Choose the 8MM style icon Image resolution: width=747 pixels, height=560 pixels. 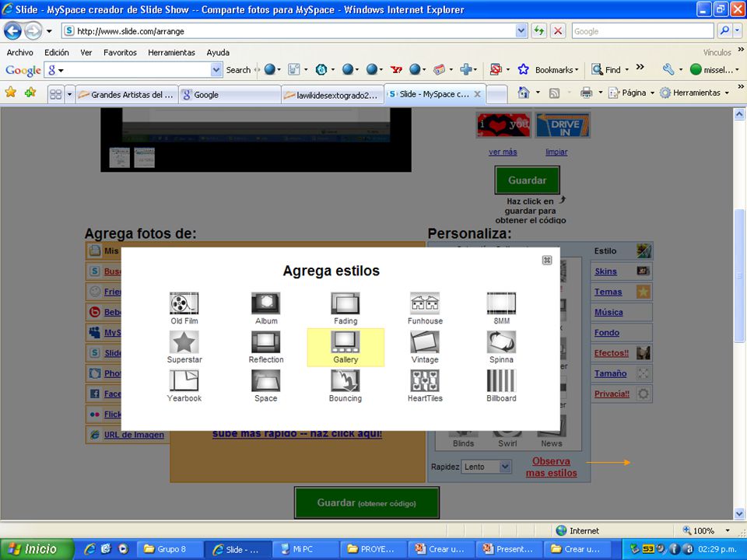(501, 303)
